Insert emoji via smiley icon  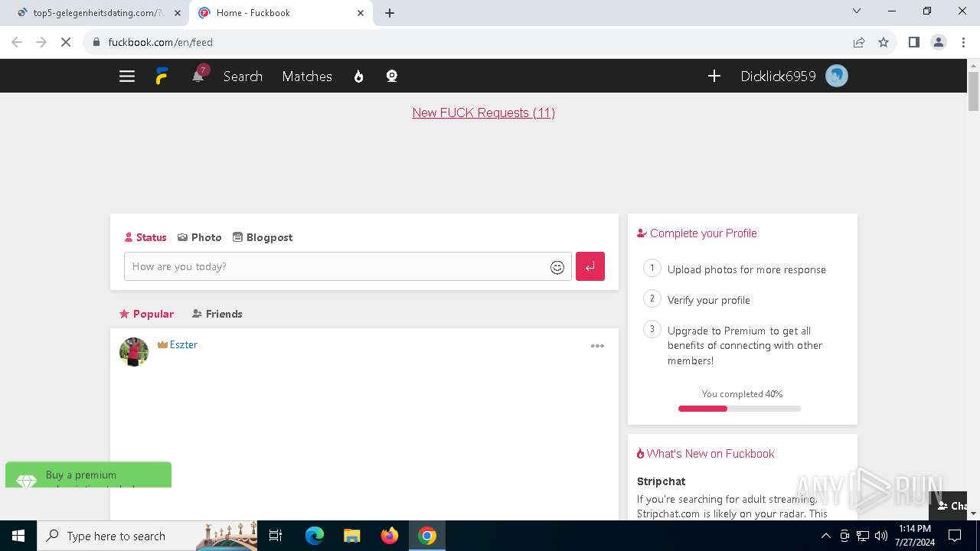(557, 267)
